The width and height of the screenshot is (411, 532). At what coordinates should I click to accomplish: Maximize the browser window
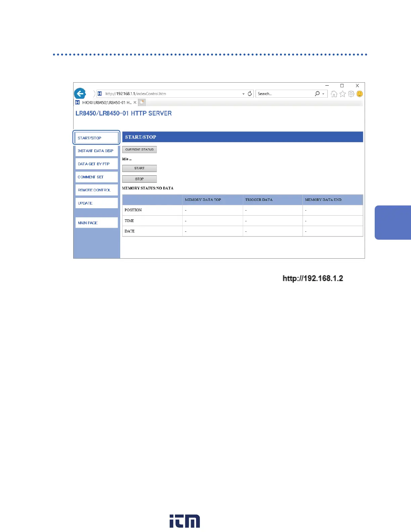tap(342, 86)
